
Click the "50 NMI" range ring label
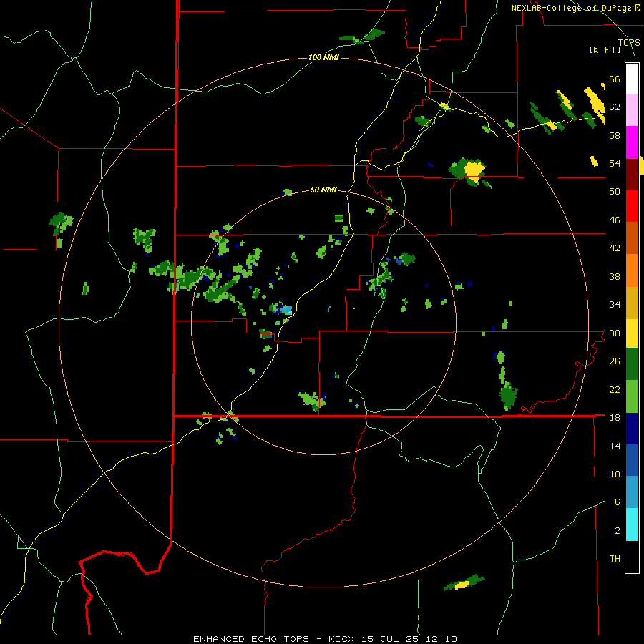pos(323,190)
